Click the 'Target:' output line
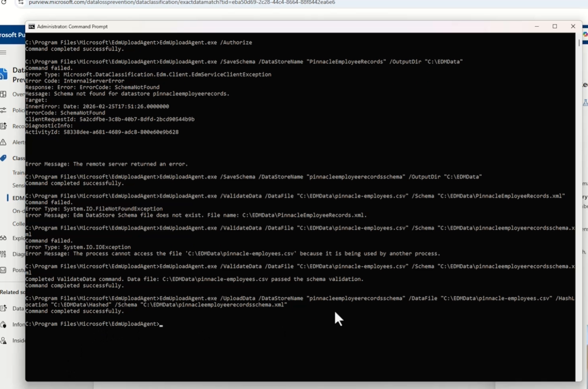Viewport: 588px width, 389px height. click(36, 100)
